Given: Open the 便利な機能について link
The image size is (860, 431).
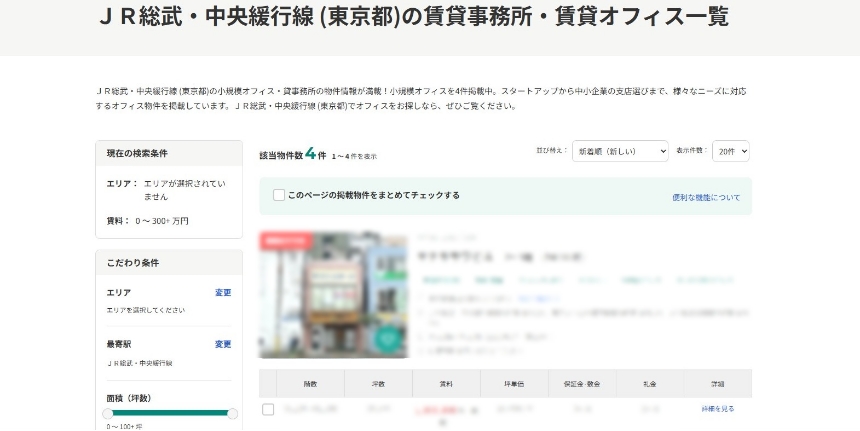Looking at the screenshot, I should 706,197.
